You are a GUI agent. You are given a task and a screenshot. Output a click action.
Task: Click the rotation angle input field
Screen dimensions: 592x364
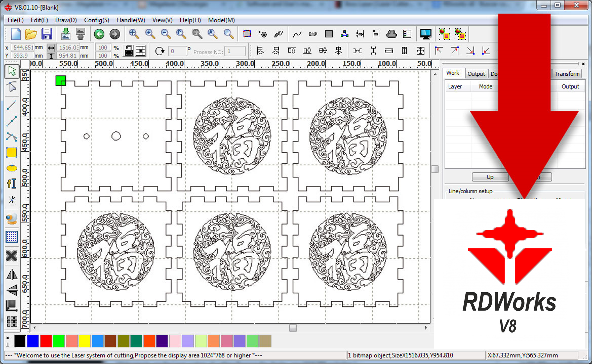pos(177,51)
